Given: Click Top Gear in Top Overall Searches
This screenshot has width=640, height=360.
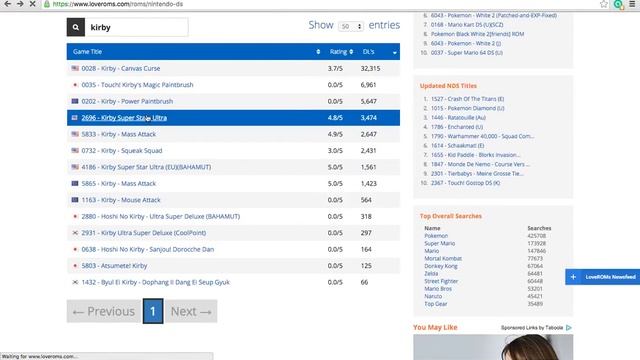Looking at the screenshot, I should point(436,304).
